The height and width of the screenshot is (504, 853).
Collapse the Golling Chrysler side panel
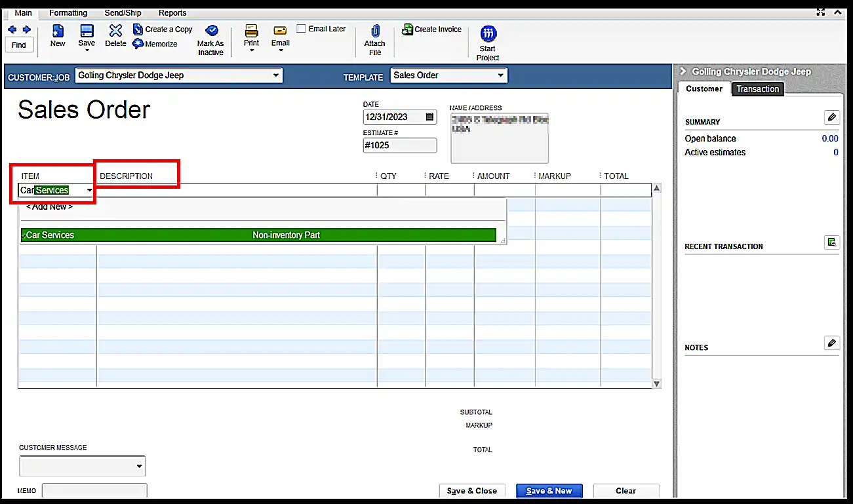[x=683, y=71]
